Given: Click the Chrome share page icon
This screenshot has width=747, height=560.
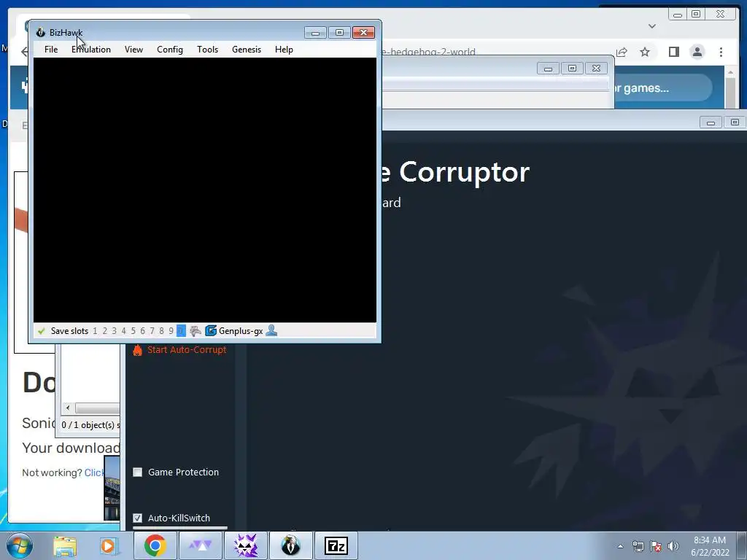Looking at the screenshot, I should point(622,52).
